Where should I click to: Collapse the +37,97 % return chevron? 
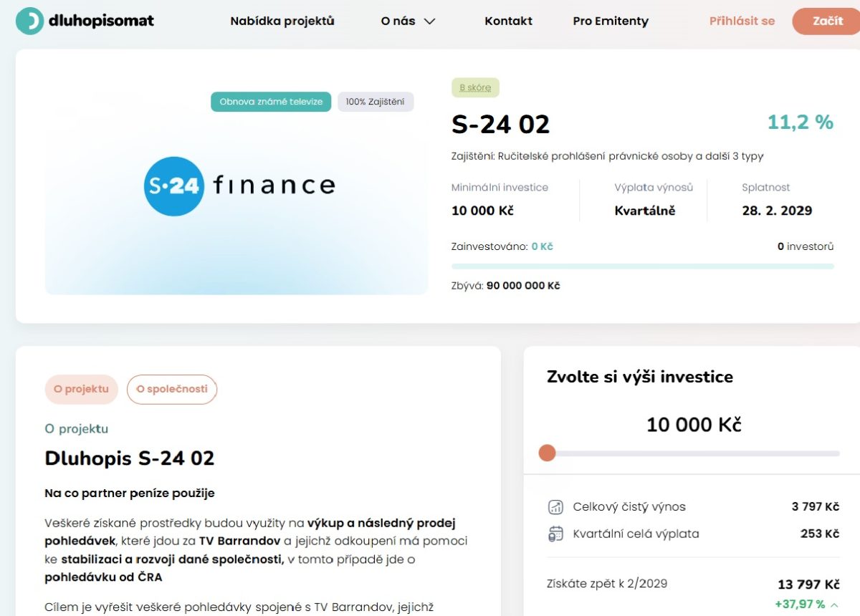834,605
